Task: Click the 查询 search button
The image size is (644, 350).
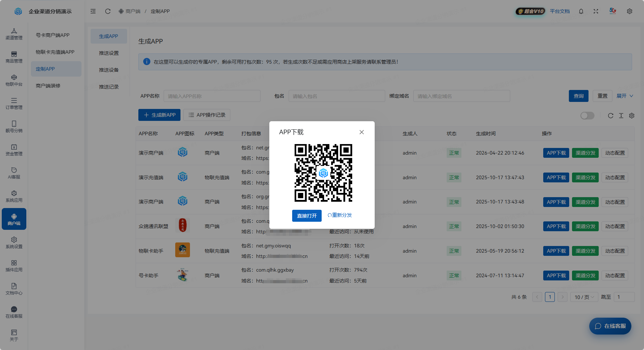Action: point(579,96)
